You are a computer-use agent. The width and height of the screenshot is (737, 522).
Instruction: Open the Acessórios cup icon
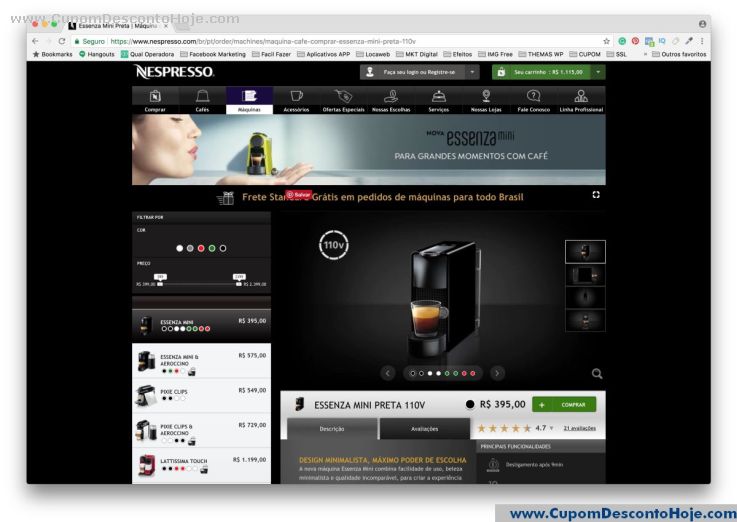coord(297,100)
